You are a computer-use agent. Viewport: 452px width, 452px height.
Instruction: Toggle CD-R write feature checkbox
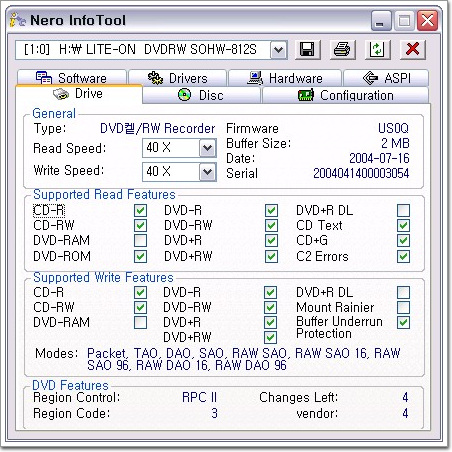140,292
